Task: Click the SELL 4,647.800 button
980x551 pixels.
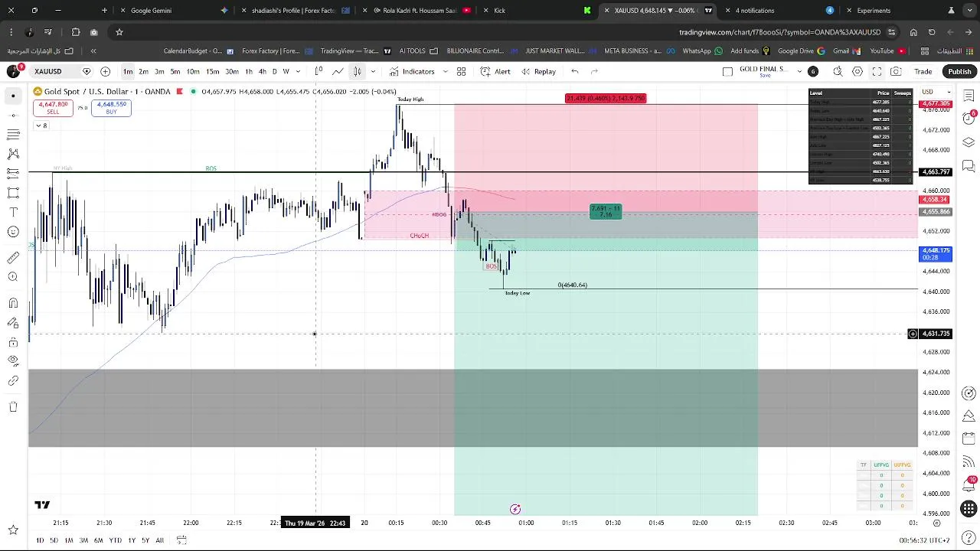Action: click(53, 108)
